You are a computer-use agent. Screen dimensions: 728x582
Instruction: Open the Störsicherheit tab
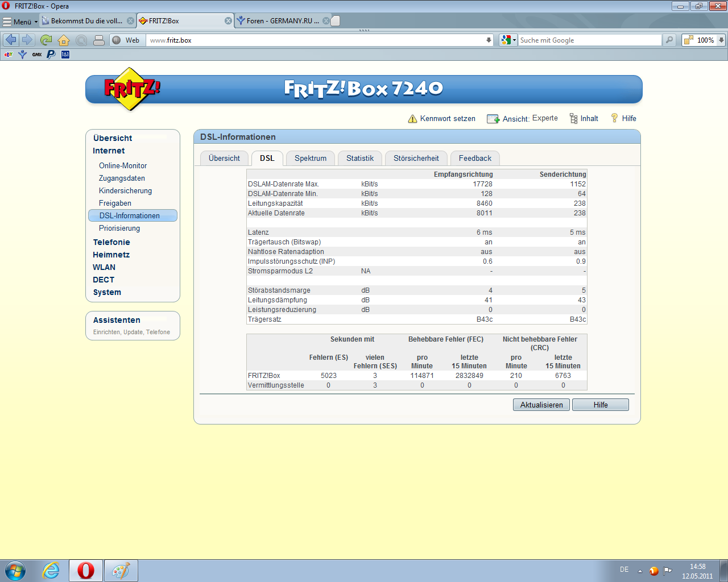point(416,158)
